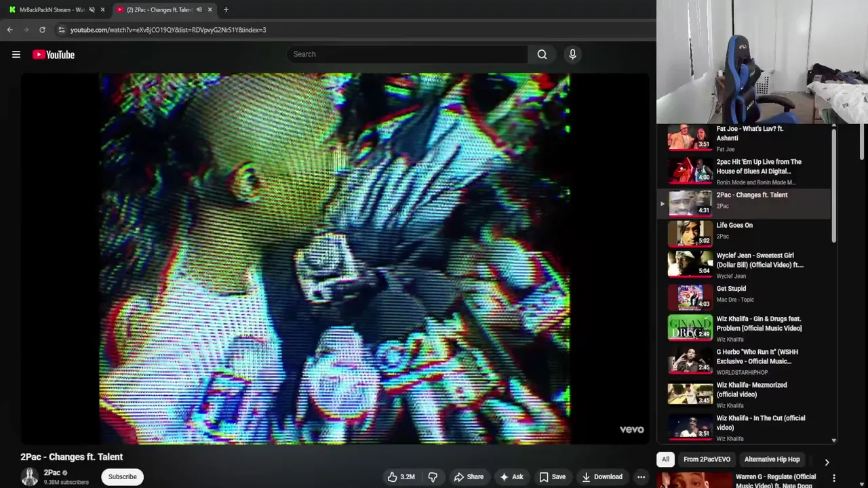This screenshot has height=488, width=868.
Task: Open the 2Pac channel avatar
Action: [x=29, y=477]
